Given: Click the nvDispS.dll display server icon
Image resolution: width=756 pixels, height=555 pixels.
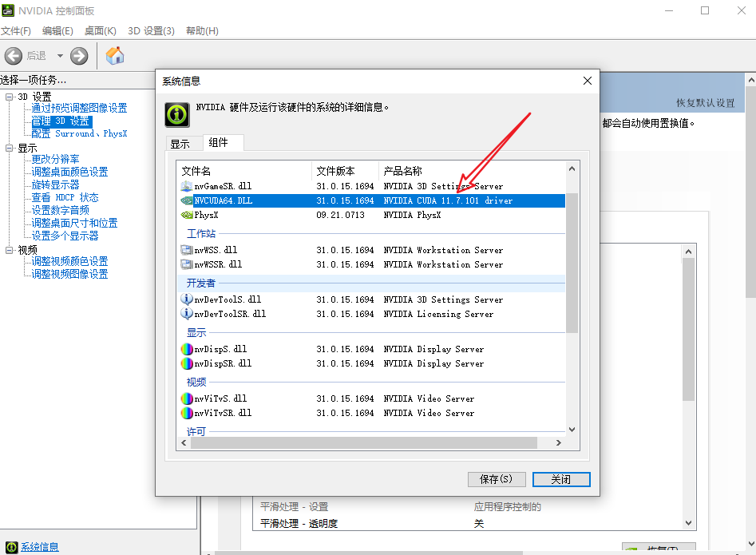Looking at the screenshot, I should pos(186,349).
